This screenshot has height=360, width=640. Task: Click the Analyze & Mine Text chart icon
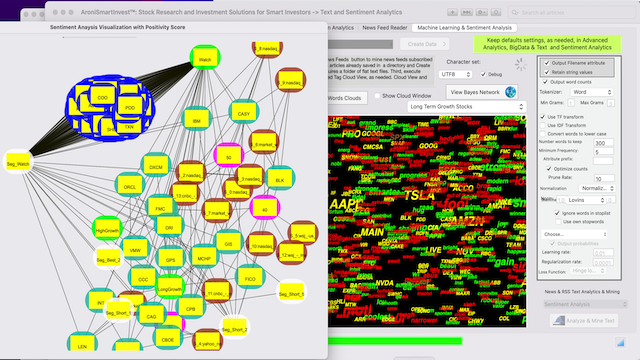[x=558, y=320]
